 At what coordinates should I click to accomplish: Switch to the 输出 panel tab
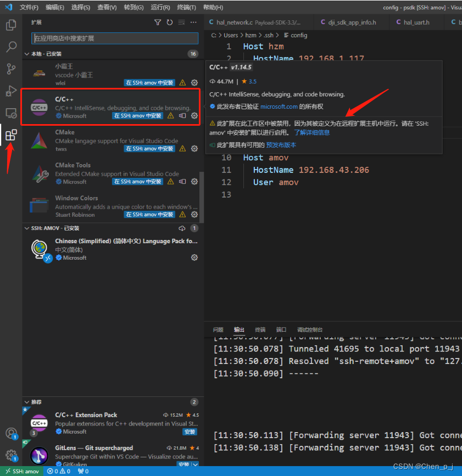point(239,329)
